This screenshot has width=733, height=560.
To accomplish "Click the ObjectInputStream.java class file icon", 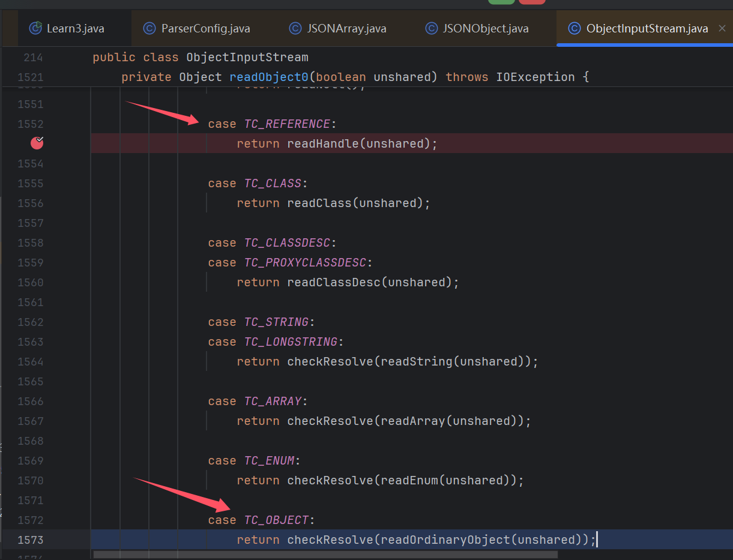I will tap(575, 28).
